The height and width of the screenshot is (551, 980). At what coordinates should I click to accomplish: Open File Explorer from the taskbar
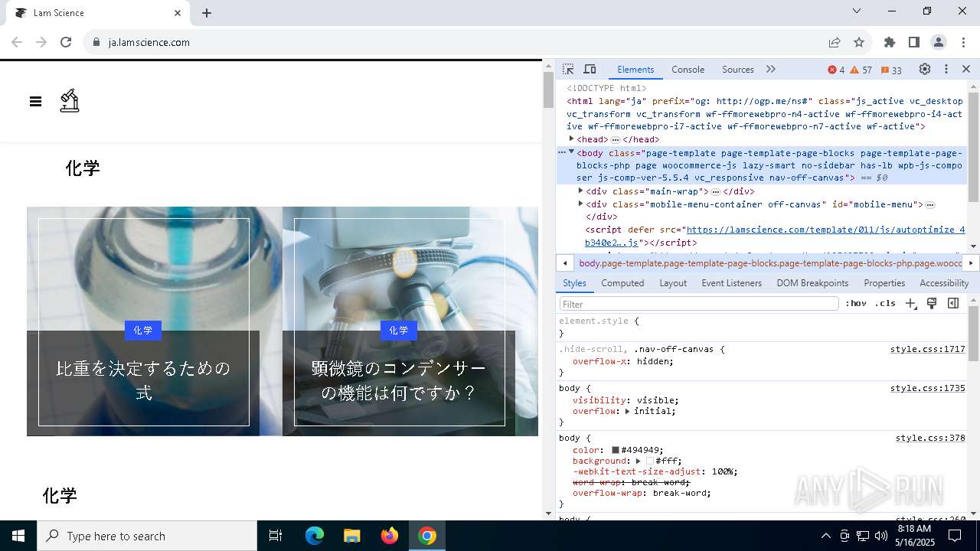[x=352, y=536]
